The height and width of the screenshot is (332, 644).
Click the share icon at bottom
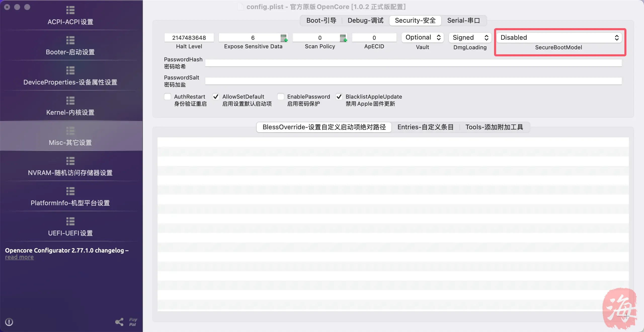[119, 322]
